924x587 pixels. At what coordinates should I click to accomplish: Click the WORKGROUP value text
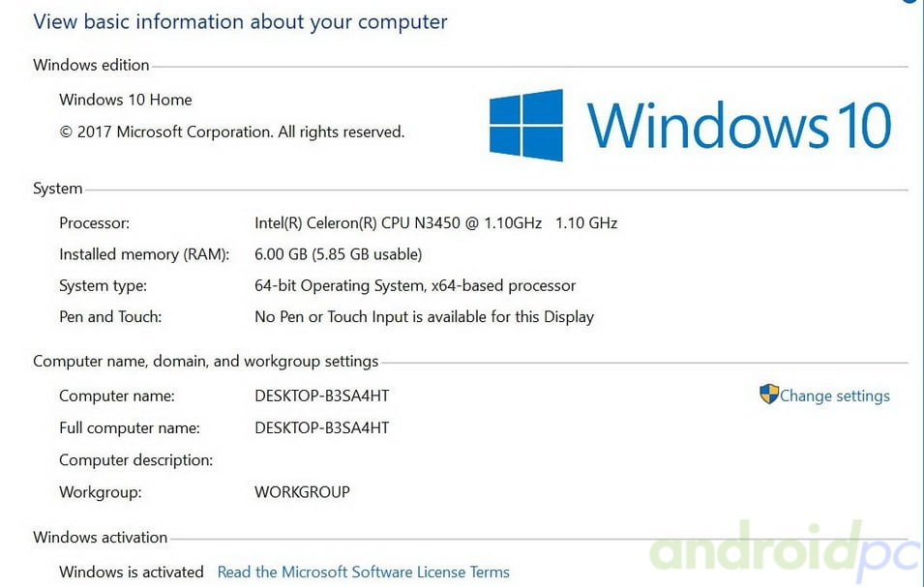pyautogui.click(x=302, y=491)
